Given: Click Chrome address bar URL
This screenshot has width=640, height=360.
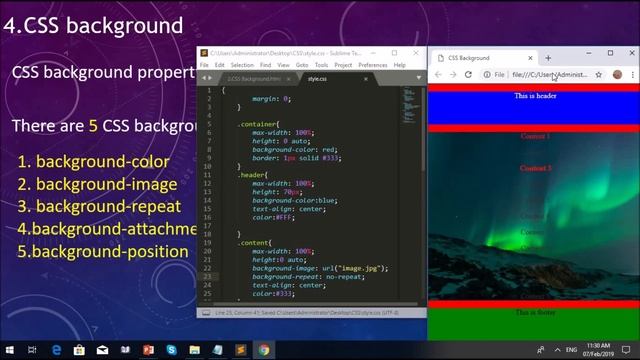Looking at the screenshot, I should tap(549, 75).
